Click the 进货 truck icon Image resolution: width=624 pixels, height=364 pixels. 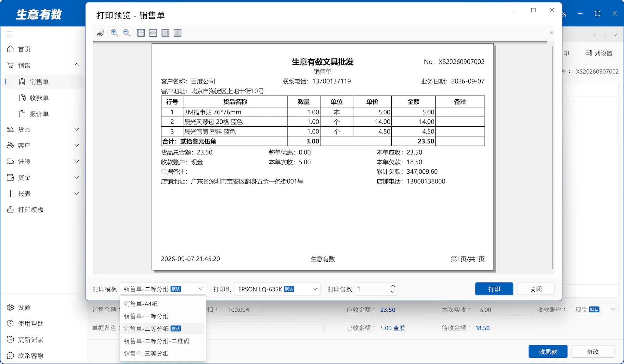(10, 161)
